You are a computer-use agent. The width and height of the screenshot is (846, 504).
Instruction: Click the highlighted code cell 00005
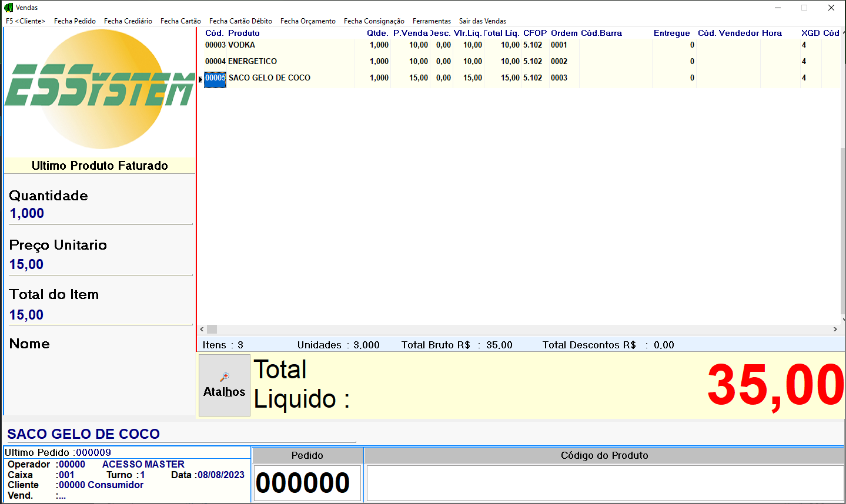pyautogui.click(x=215, y=79)
